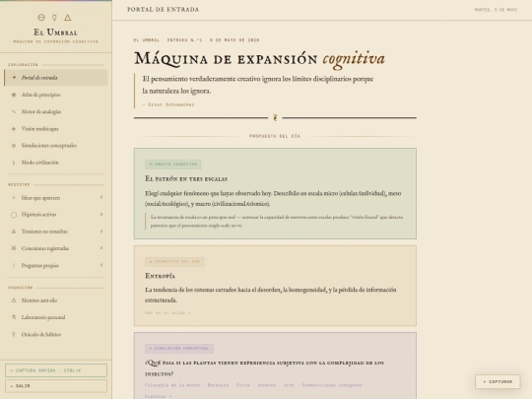Click the triangle symbol in logo
This screenshot has height=399, width=532.
pyautogui.click(x=68, y=18)
